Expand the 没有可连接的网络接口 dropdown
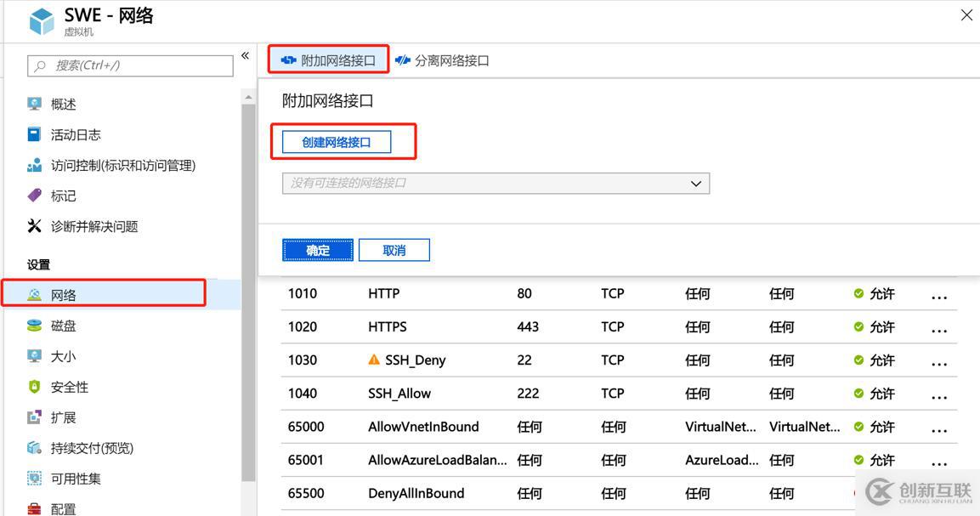Screen dimensions: 980x516 tap(695, 183)
